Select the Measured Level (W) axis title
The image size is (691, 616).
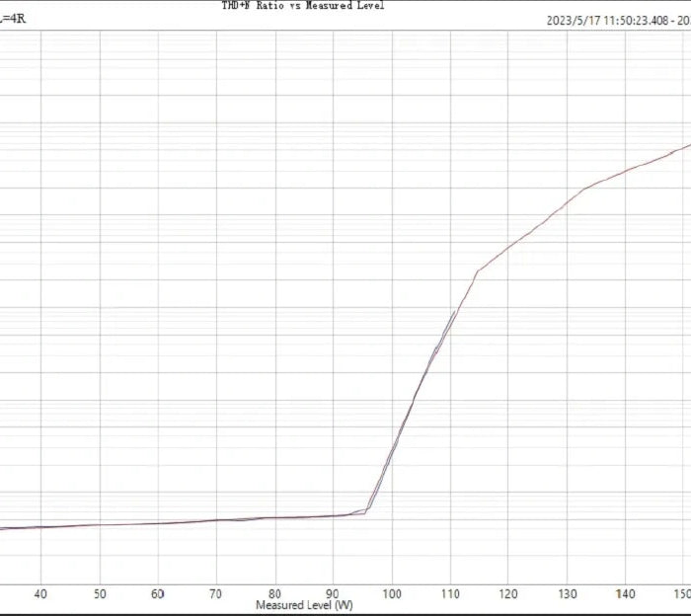coord(304,604)
